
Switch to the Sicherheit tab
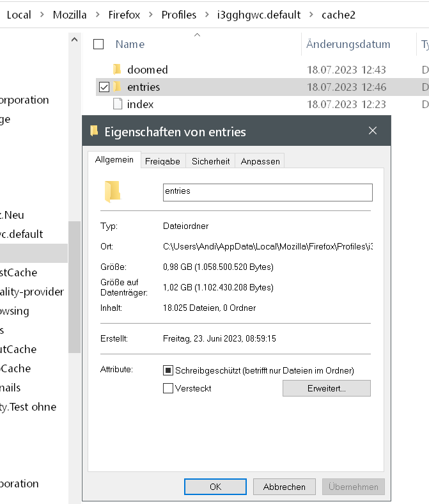pyautogui.click(x=210, y=161)
